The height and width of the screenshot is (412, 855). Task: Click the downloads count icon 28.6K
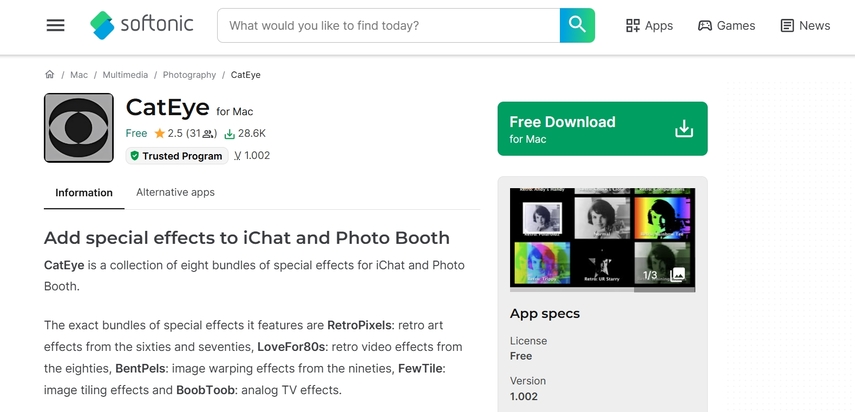[230, 134]
